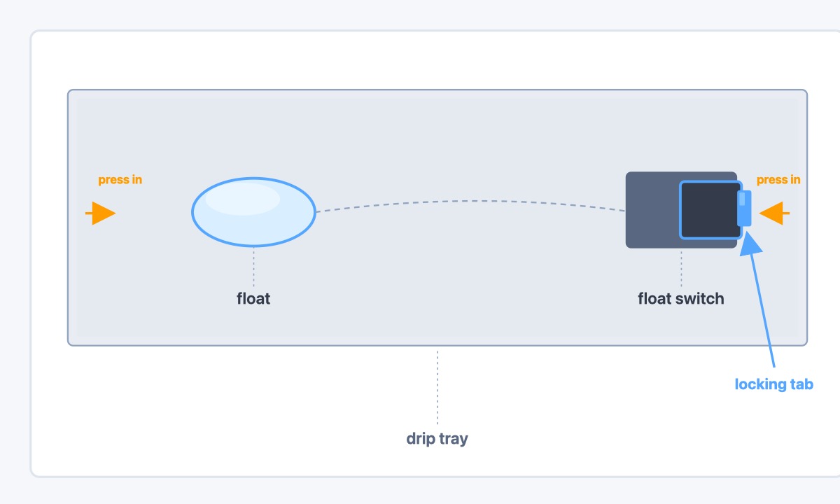Click the dotted leader under float switch

(681, 267)
